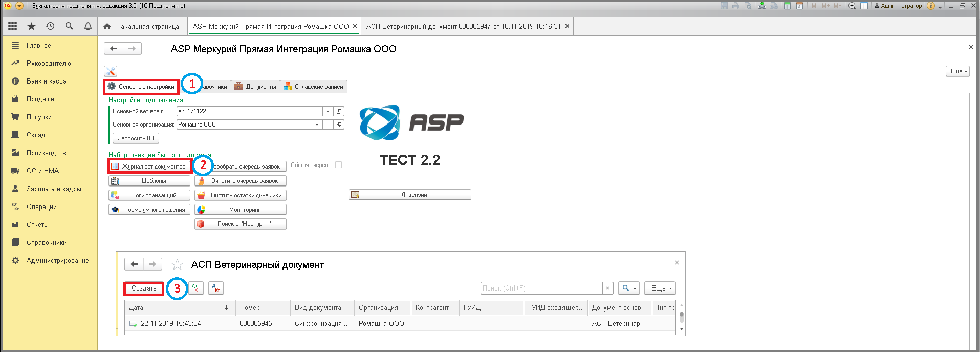Click the Форма умного гашения button
980x352 pixels.
point(149,210)
